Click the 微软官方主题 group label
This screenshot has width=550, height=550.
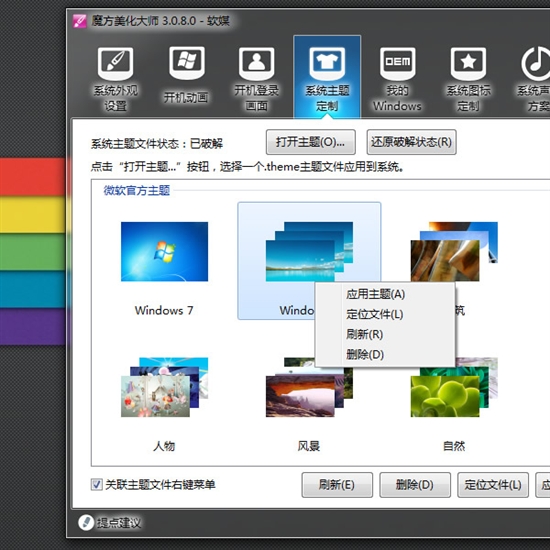(136, 190)
